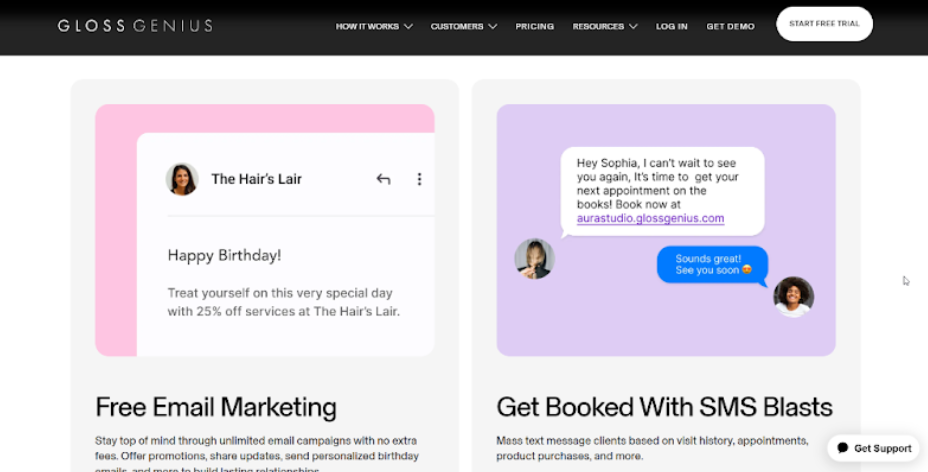
Task: Click the blue Sounds great! message bubble
Action: [x=713, y=264]
